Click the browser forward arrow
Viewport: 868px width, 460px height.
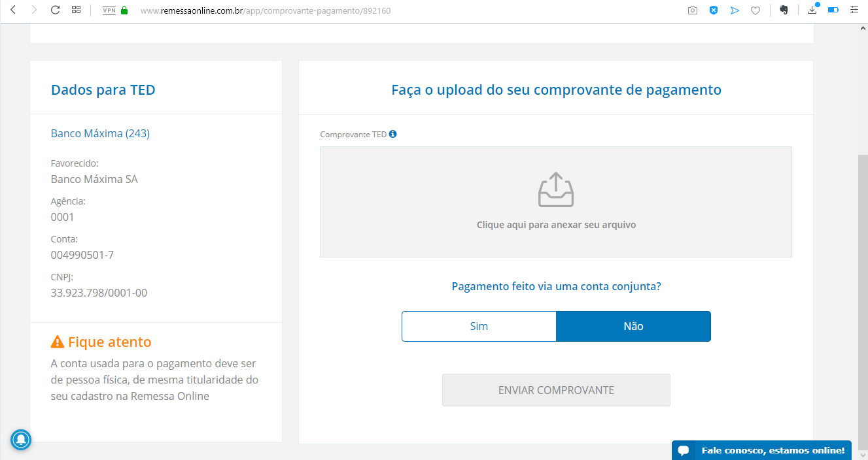point(34,10)
